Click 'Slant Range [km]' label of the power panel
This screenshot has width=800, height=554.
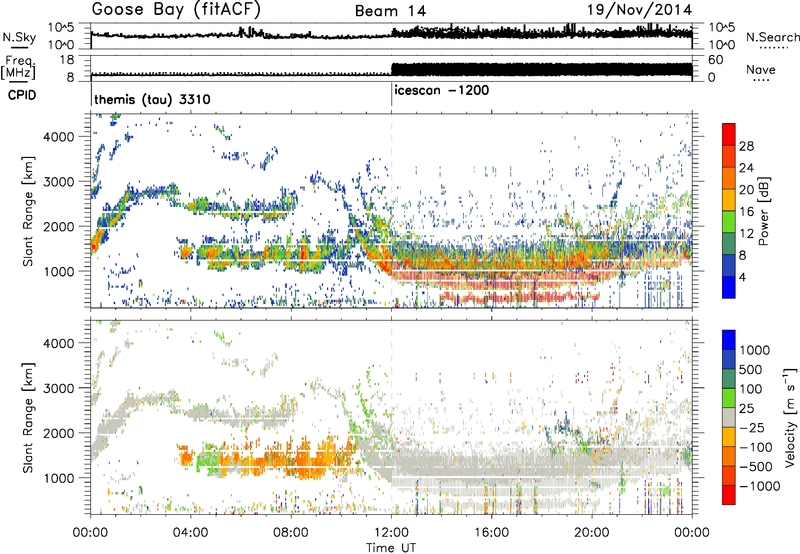click(28, 211)
